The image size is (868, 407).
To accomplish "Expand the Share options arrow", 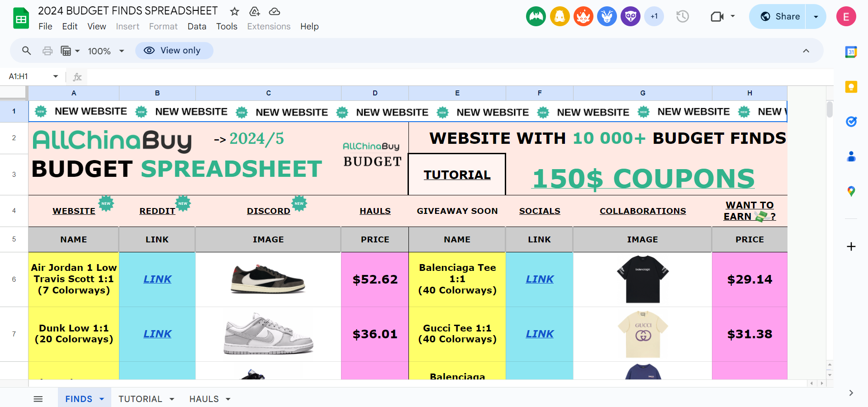I will point(816,17).
